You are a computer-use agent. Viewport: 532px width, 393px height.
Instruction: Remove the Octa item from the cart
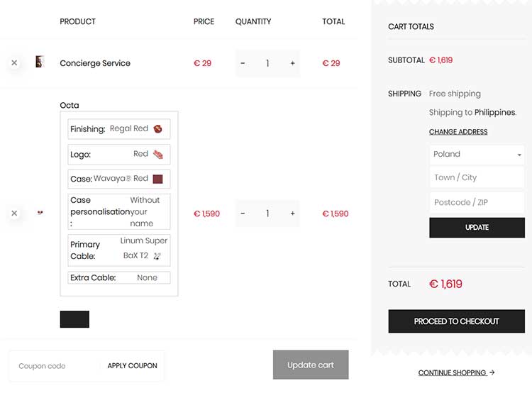point(14,213)
